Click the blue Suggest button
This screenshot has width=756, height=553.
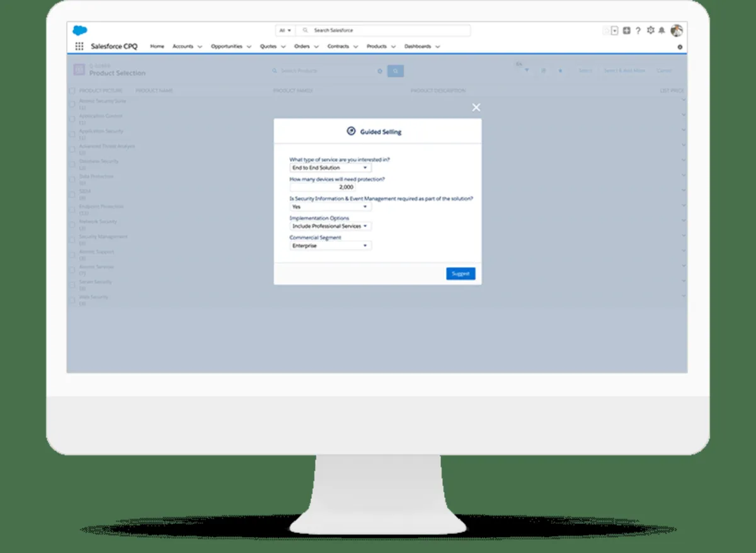(461, 273)
